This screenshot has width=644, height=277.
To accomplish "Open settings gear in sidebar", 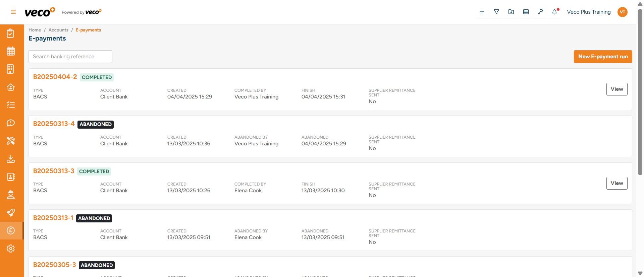I will pos(11,249).
